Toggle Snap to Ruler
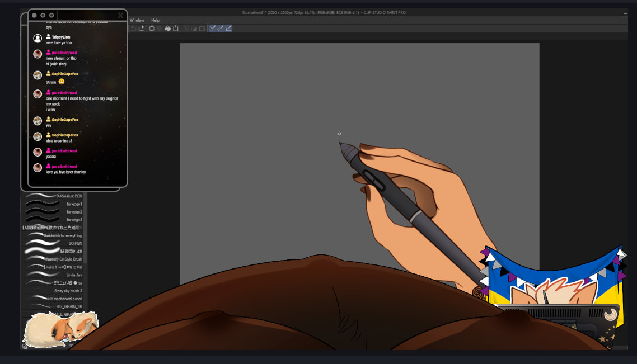This screenshot has width=637, height=364. [213, 29]
